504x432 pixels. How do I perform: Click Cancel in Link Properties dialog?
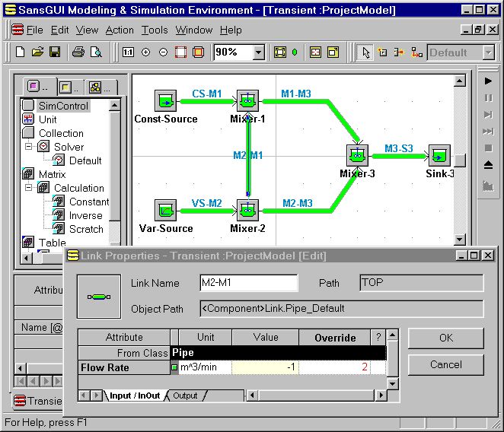[445, 364]
